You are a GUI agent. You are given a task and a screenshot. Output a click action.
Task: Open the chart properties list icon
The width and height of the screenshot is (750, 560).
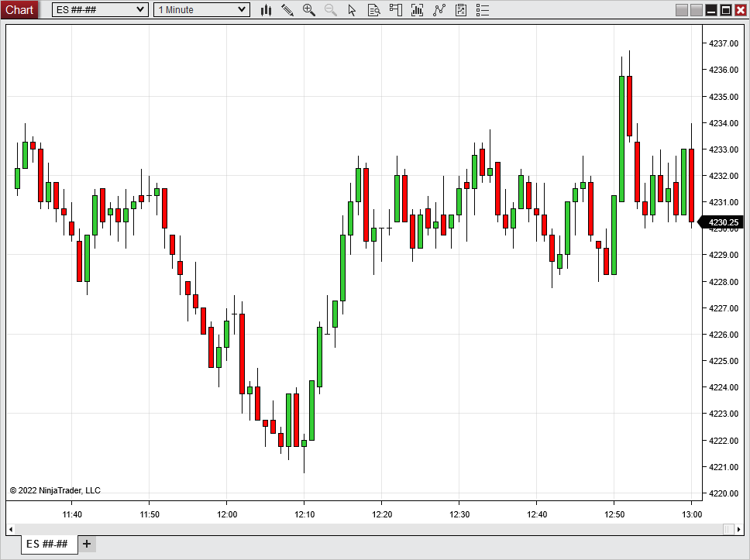(x=483, y=10)
